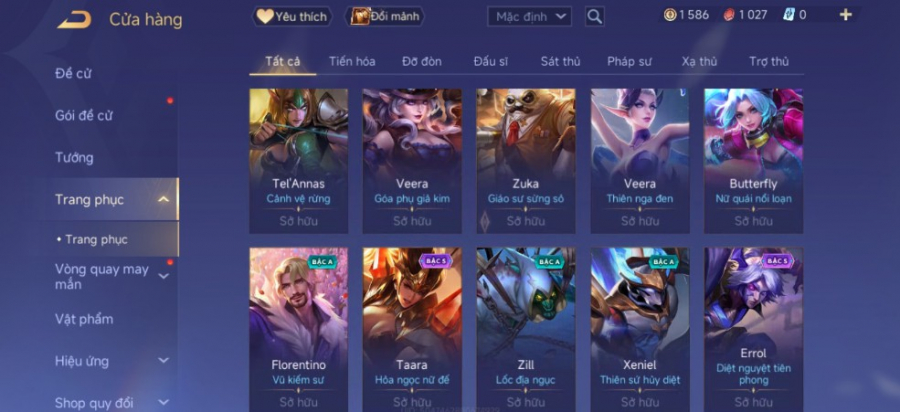The height and width of the screenshot is (412, 900).
Task: Select the Butterfly Nữ quái nổi loạn skin card
Action: [753, 161]
